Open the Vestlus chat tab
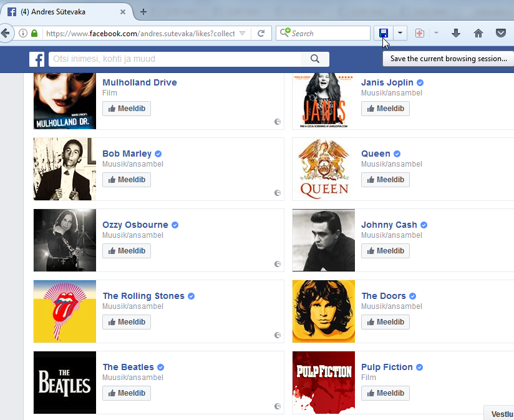This screenshot has height=420, width=514. (x=499, y=414)
